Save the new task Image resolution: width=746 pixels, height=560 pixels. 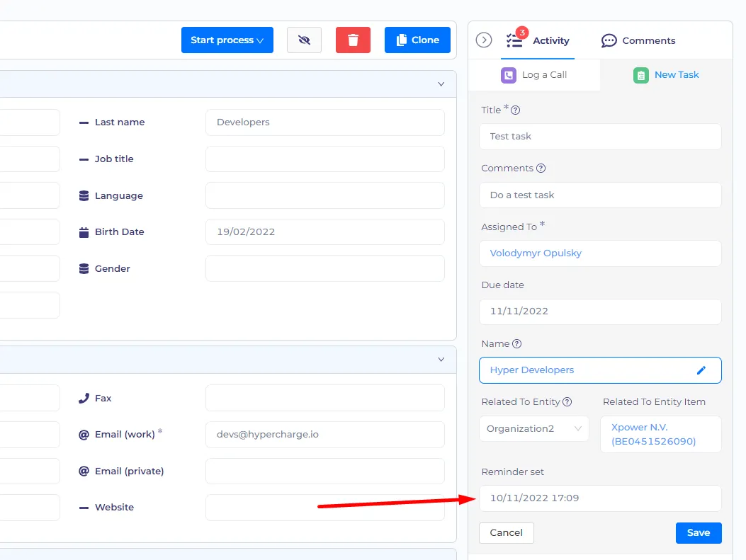(699, 533)
